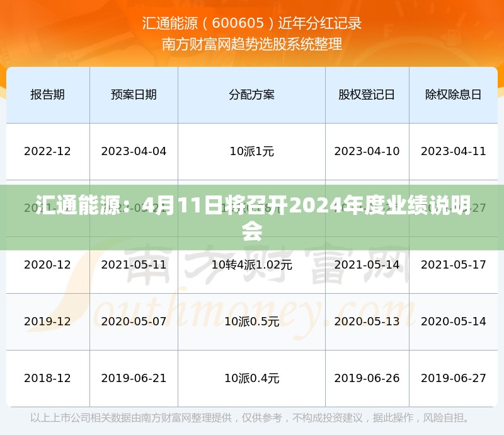Click the proposal date 2020-05-07
The width and height of the screenshot is (504, 435).
click(x=134, y=322)
